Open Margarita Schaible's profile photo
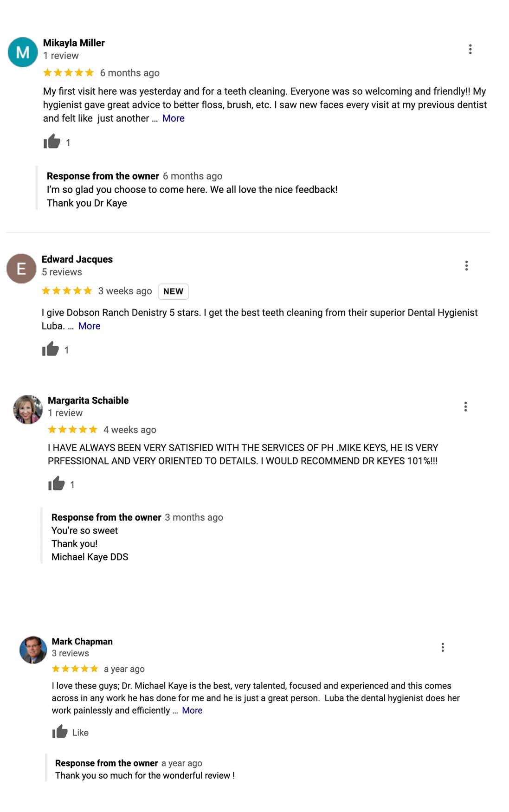The height and width of the screenshot is (812, 509). tap(28, 409)
